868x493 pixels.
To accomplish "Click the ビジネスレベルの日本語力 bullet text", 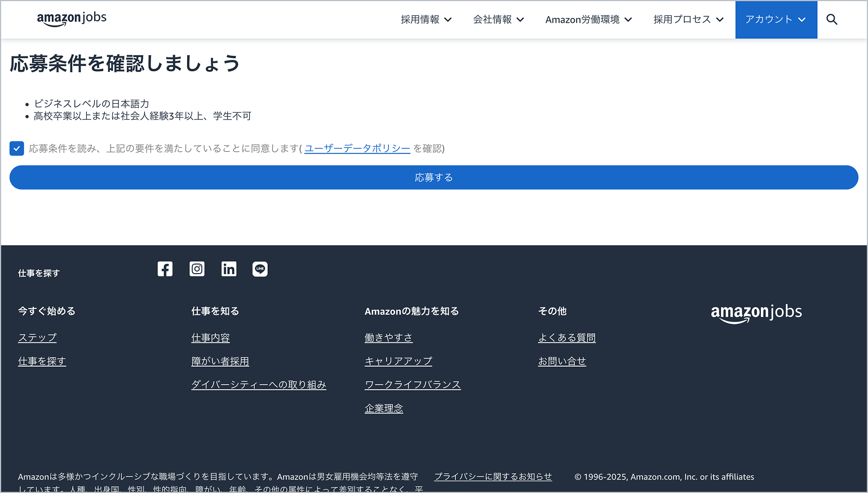I will click(91, 104).
